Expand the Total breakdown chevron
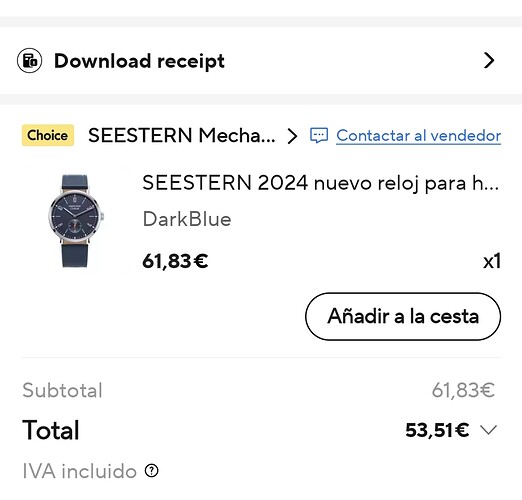Viewport: 522px width, 500px height. pyautogui.click(x=488, y=430)
